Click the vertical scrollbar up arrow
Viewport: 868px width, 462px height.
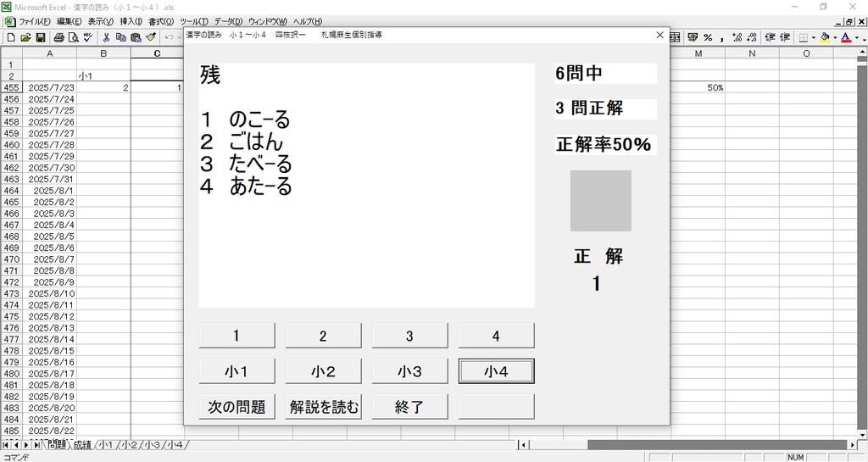point(862,52)
